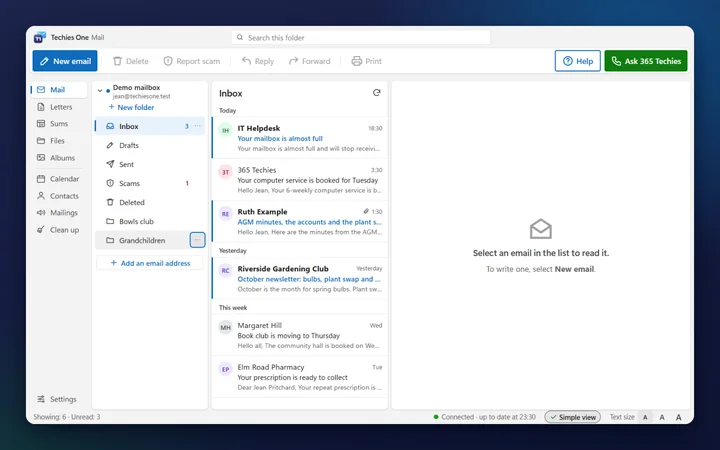Click the 3T avatar for 365 Techies
This screenshot has height=450, width=720.
[225, 172]
